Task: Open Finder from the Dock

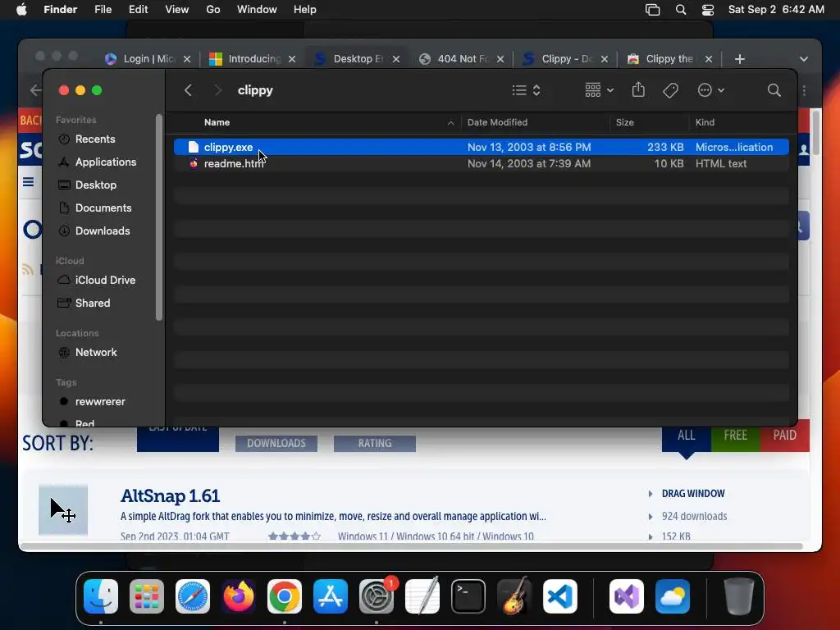Action: pos(101,596)
